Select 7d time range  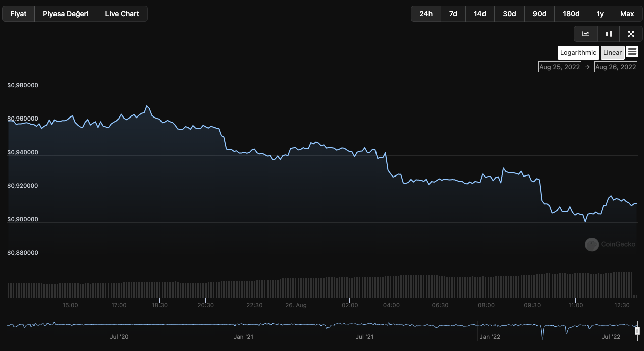[x=453, y=14]
